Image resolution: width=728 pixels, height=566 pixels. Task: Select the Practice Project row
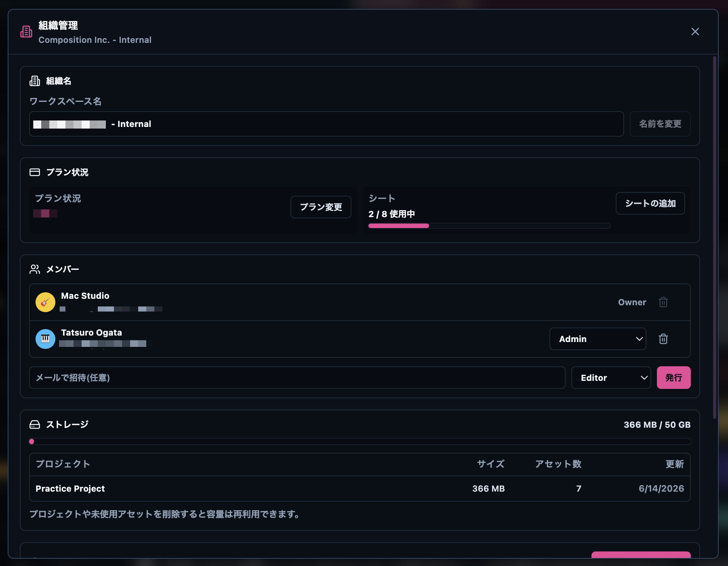pos(360,488)
